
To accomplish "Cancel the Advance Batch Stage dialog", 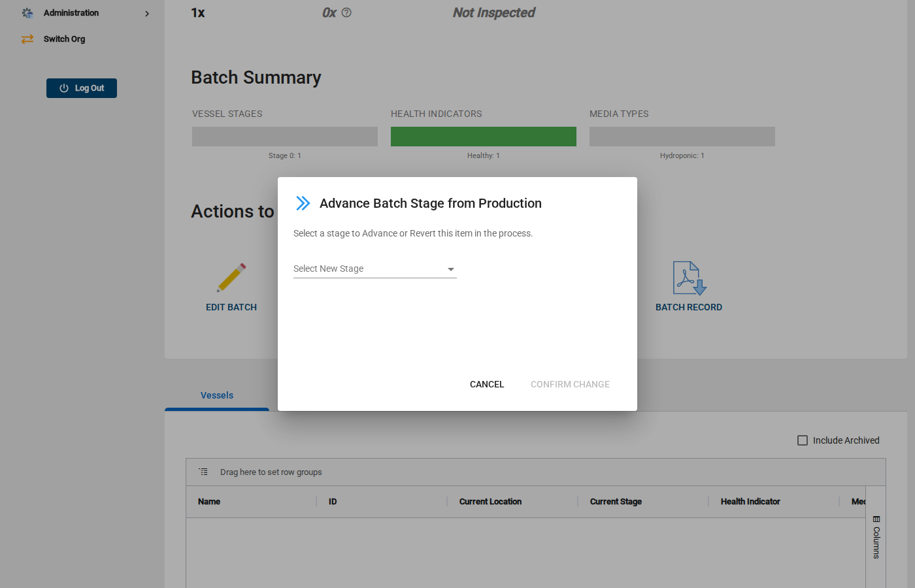I will tap(486, 384).
